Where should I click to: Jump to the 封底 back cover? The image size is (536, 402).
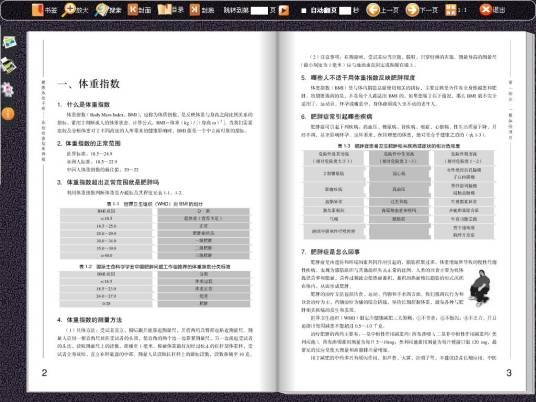(202, 10)
